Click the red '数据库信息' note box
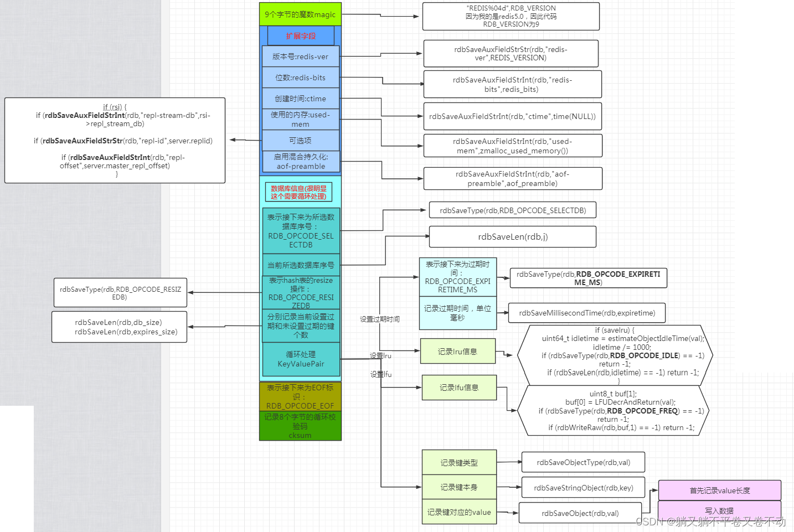 298,192
